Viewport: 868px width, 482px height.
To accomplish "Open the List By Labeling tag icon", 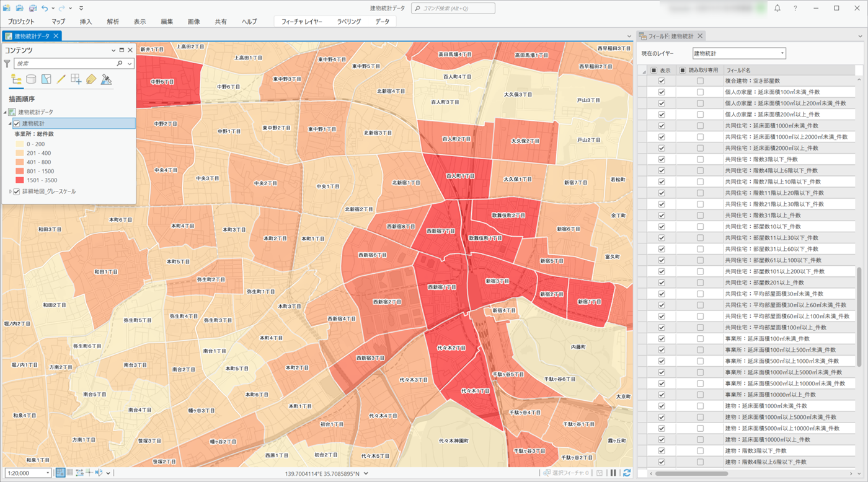I will click(x=91, y=79).
